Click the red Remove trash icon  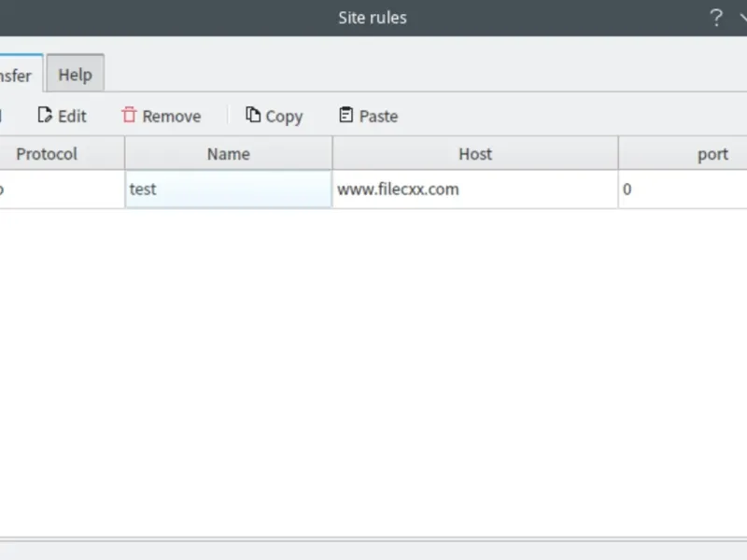[129, 116]
